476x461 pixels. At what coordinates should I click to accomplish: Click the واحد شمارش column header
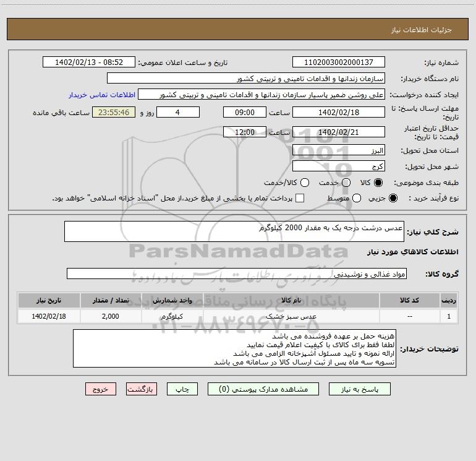172,300
